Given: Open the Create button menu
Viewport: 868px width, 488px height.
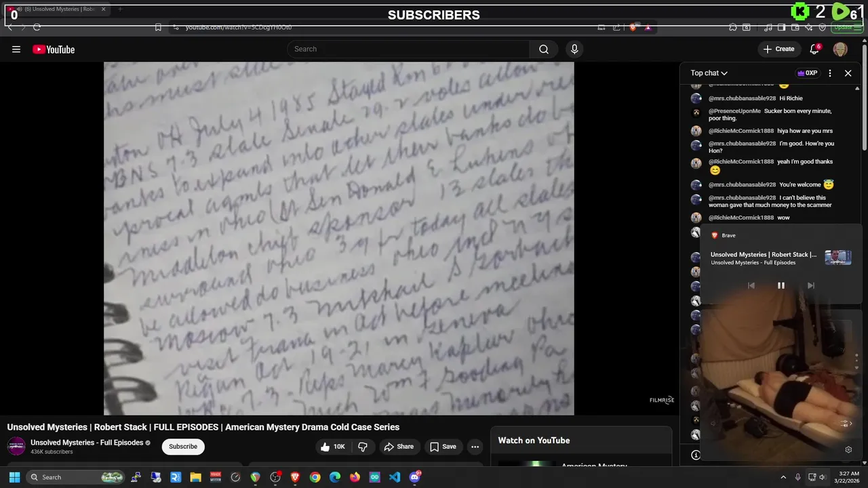Looking at the screenshot, I should coord(778,49).
